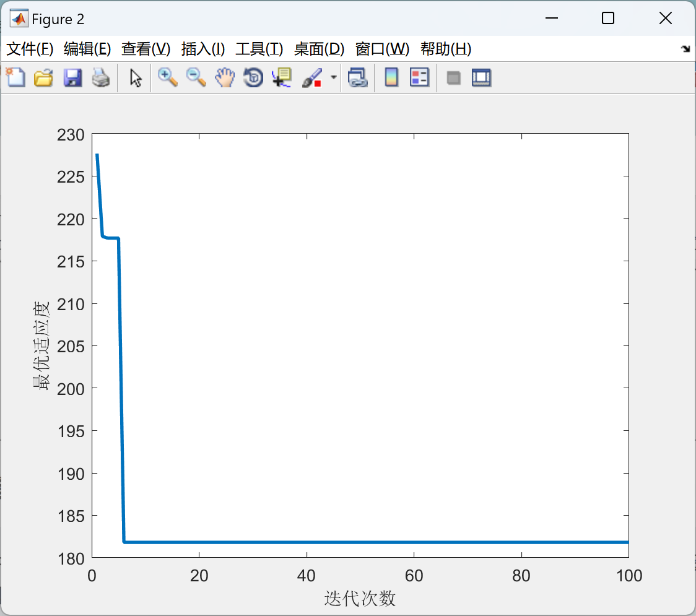Open the Brush color dropdown arrow
The image size is (696, 616).
333,77
